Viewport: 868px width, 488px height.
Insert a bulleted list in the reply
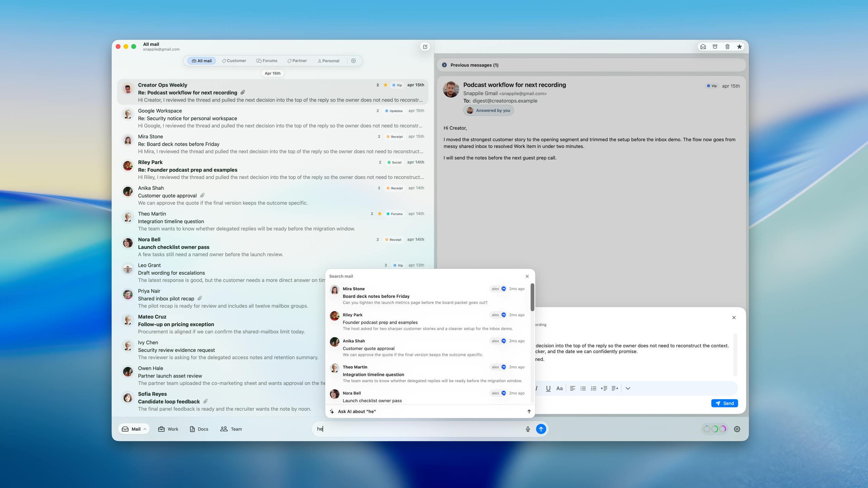583,388
